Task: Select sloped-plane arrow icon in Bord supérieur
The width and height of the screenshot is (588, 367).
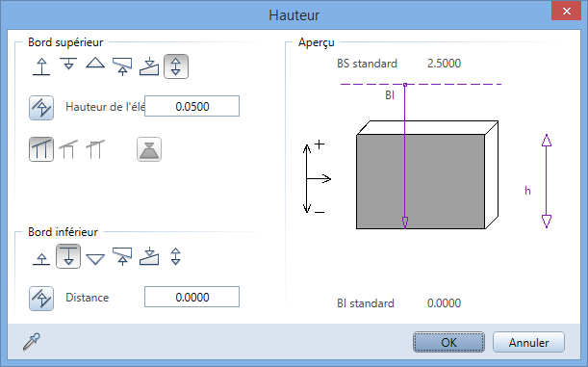Action: [x=122, y=66]
